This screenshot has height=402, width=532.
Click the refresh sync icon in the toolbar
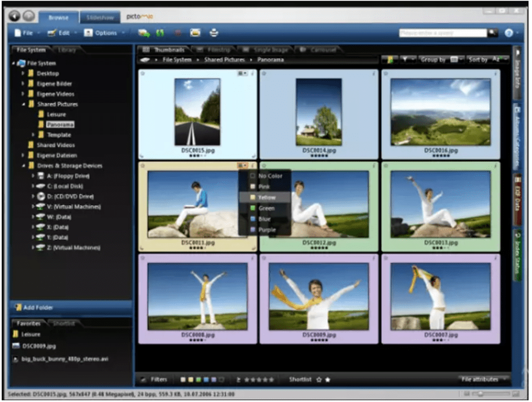[x=160, y=32]
